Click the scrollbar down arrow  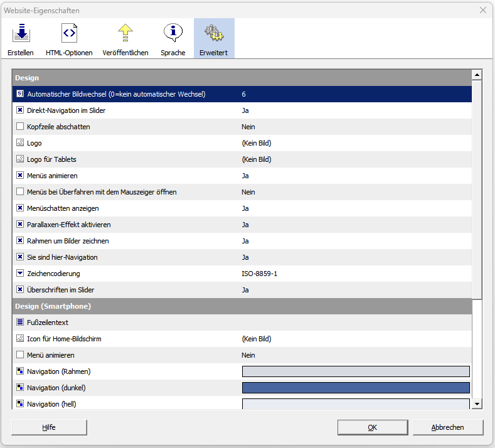tap(477, 404)
